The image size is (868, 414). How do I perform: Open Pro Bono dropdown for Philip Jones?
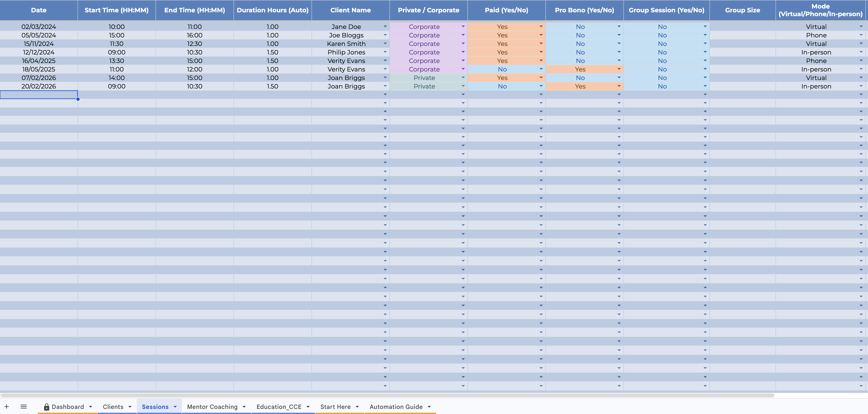coord(619,52)
